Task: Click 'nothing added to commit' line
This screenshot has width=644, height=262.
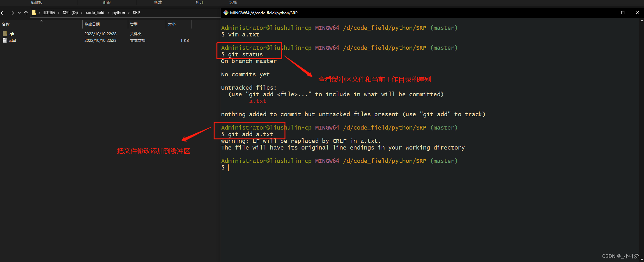Action: pos(353,114)
